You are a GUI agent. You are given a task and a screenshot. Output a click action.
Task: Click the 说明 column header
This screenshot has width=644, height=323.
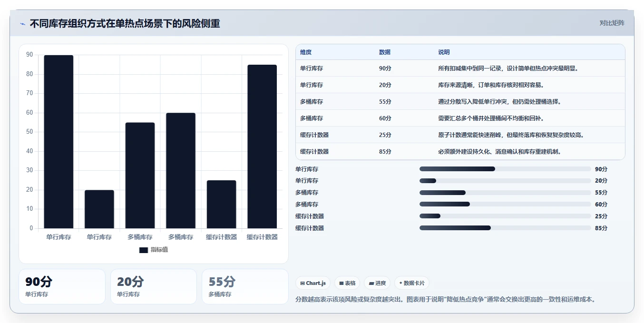[444, 52]
